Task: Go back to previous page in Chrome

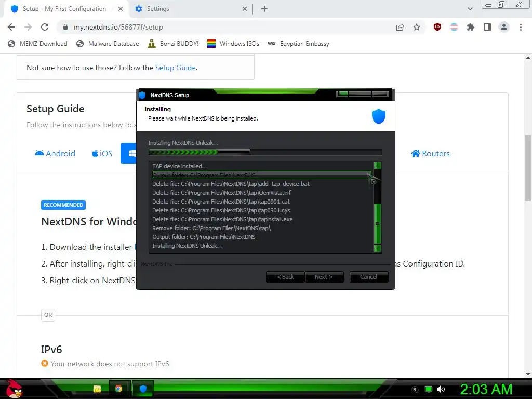Action: coord(11,27)
